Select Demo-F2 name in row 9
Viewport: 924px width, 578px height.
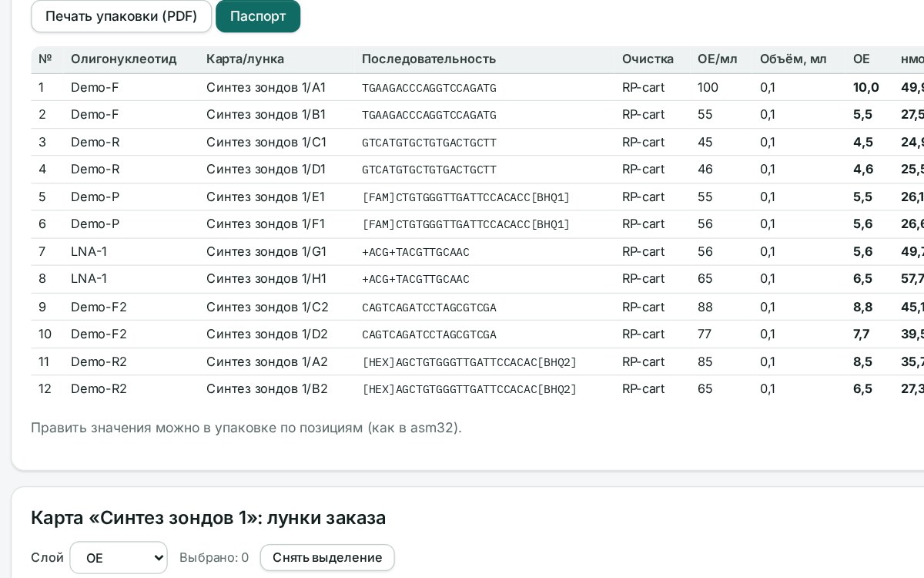point(99,307)
